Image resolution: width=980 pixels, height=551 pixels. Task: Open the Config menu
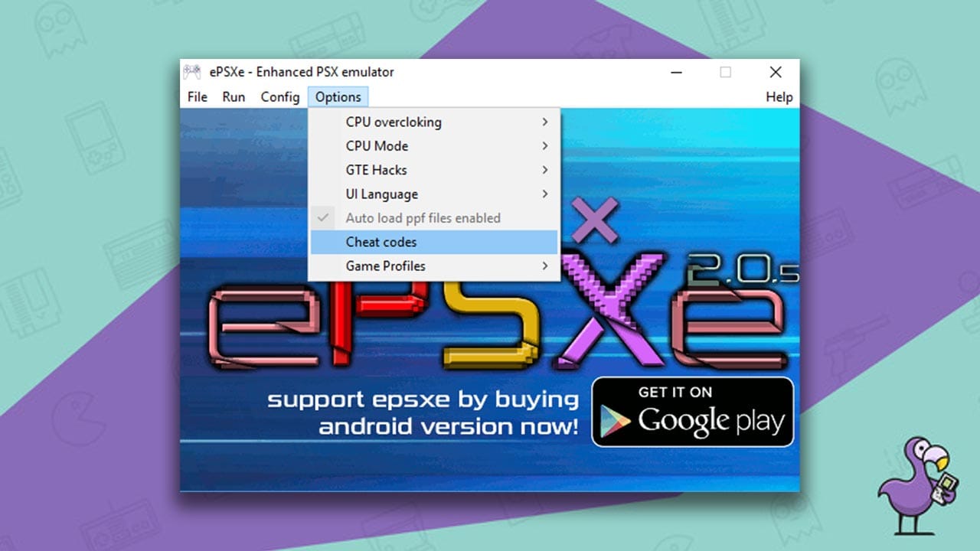click(x=280, y=96)
